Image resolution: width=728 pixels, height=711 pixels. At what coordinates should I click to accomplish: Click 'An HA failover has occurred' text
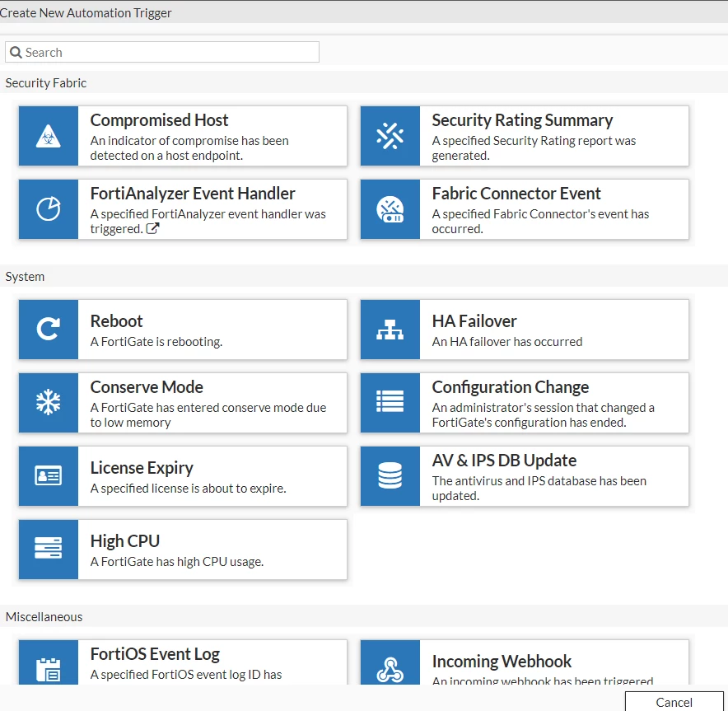507,342
